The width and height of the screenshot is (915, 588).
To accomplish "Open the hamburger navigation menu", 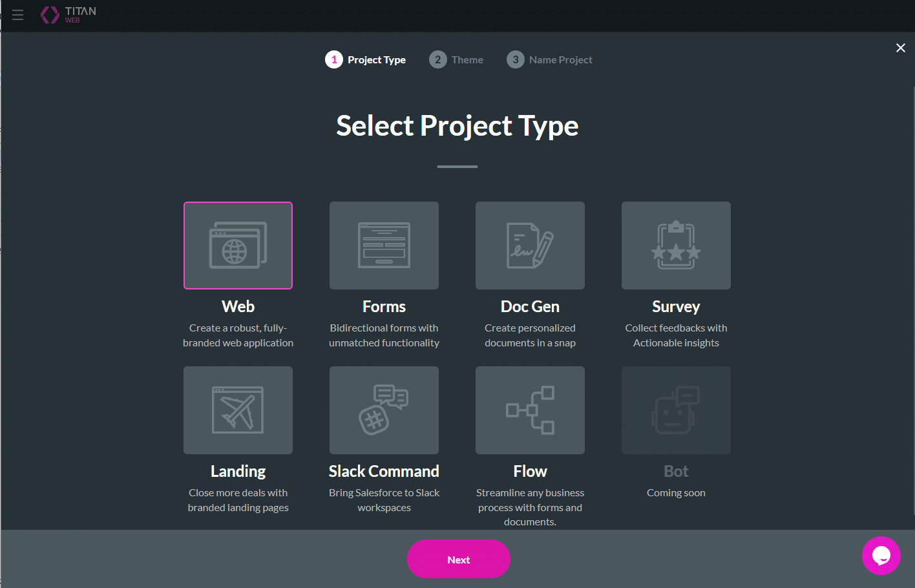I will [x=17, y=15].
